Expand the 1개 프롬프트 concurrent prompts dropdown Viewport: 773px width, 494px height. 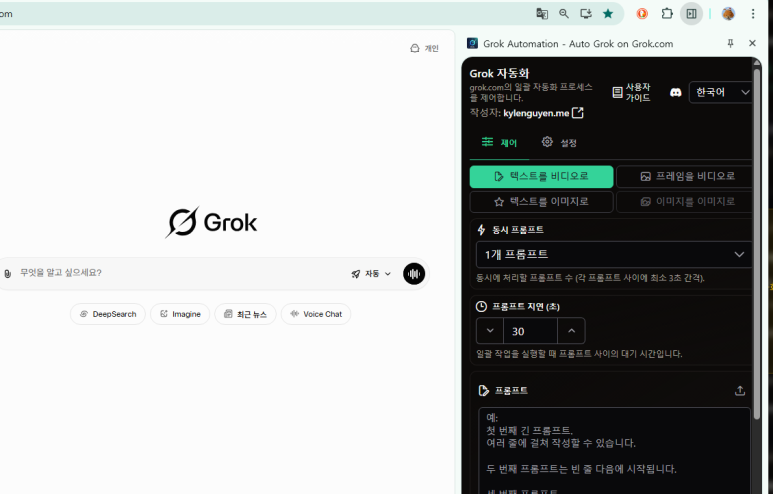click(x=614, y=254)
